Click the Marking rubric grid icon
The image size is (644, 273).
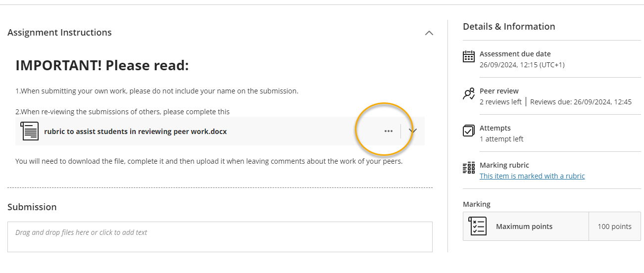click(468, 168)
